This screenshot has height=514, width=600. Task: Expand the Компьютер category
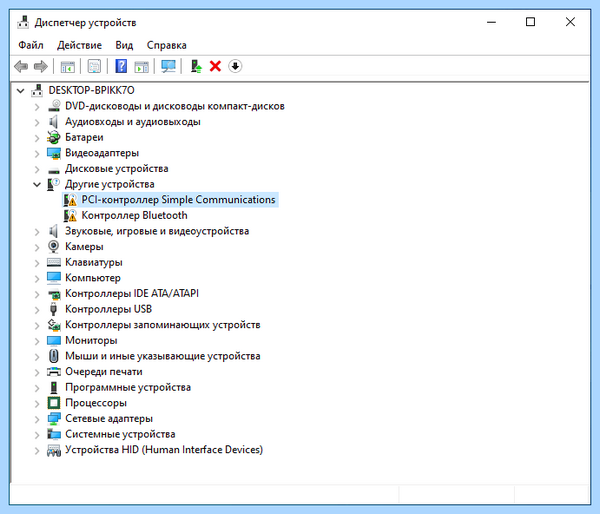(37, 278)
